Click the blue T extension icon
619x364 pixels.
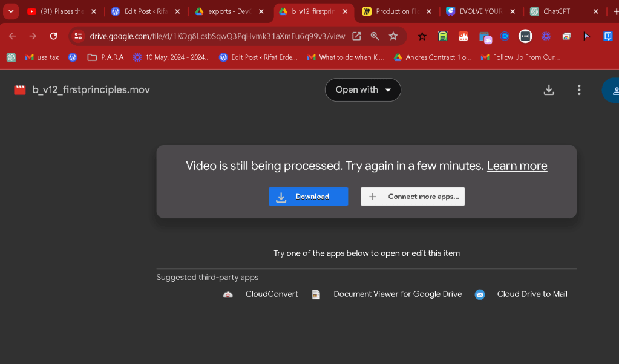608,36
